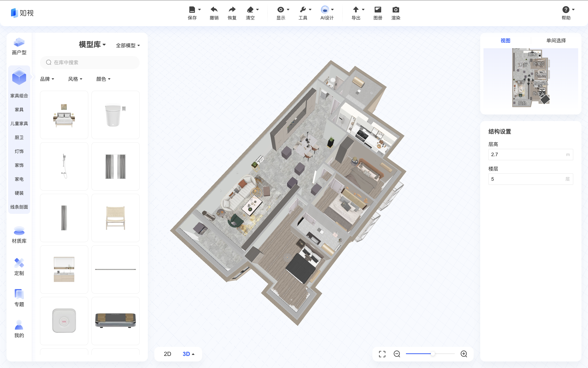The width and height of the screenshot is (588, 368).
Task: Click the Redo (恢复) arrow icon
Action: 232,10
